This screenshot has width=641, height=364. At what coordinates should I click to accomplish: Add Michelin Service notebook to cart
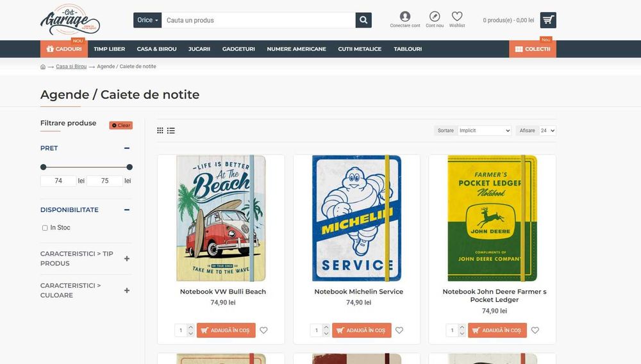click(362, 330)
